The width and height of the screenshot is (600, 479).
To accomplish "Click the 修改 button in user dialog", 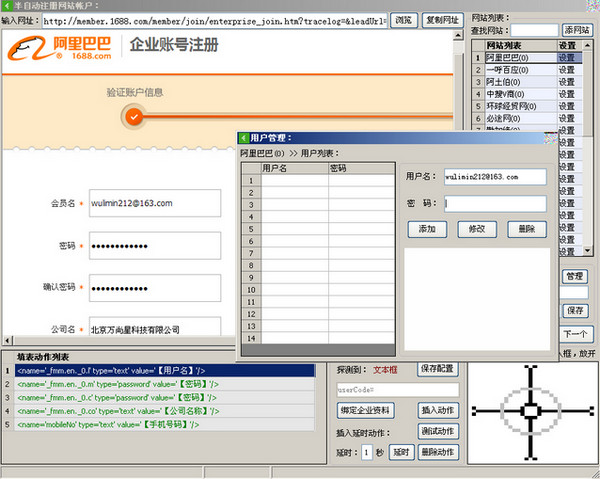I will [477, 229].
